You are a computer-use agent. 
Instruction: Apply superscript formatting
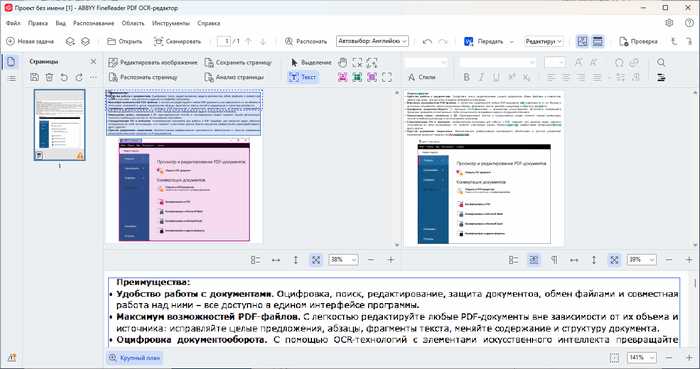pyautogui.click(x=512, y=77)
